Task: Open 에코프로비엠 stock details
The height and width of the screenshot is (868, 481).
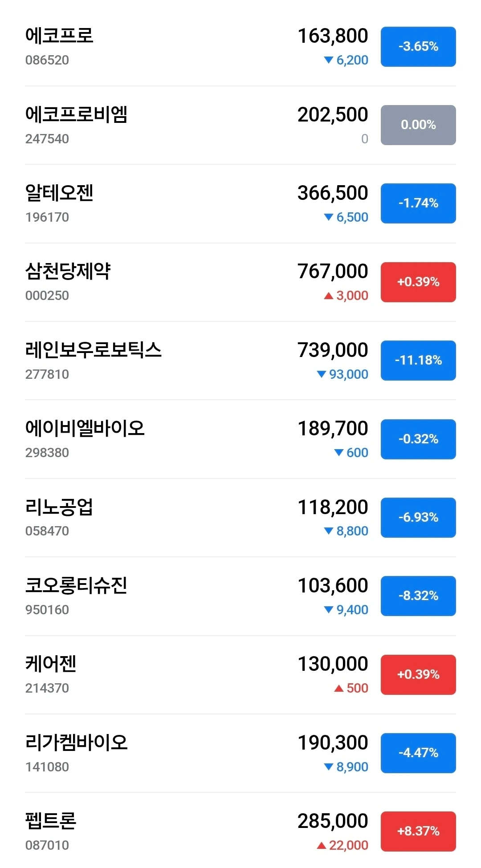Action: pos(76,114)
